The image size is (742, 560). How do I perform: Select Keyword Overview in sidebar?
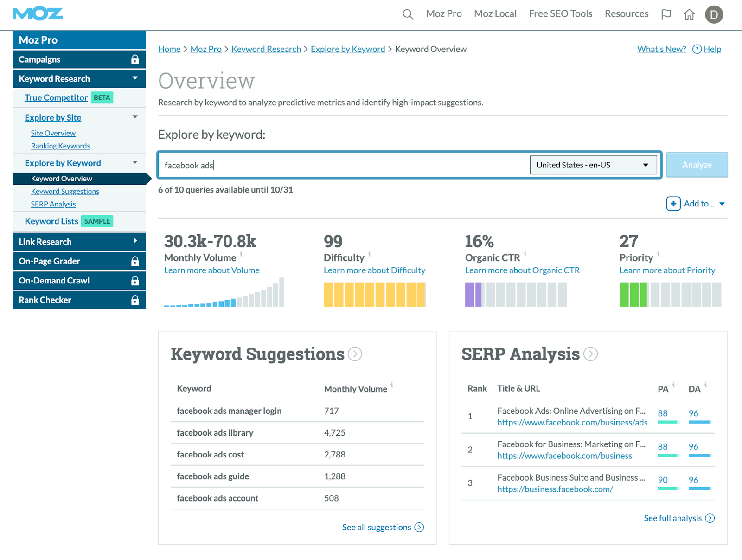(79, 179)
